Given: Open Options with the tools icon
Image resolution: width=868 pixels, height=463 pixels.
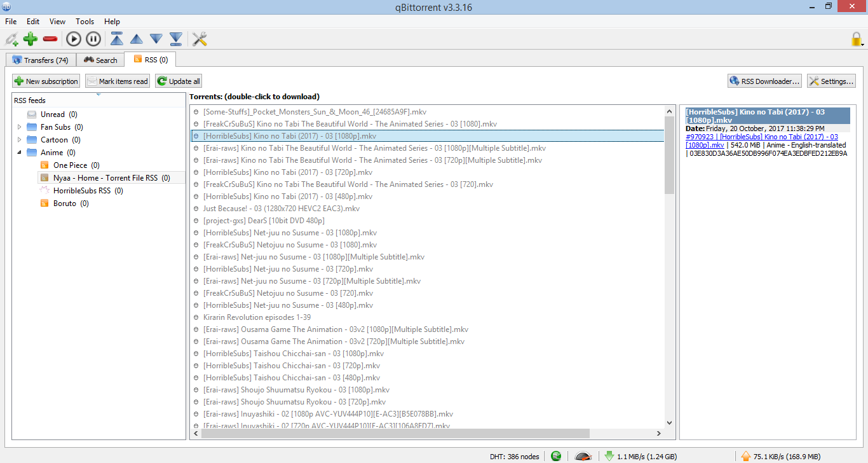Looking at the screenshot, I should [200, 39].
